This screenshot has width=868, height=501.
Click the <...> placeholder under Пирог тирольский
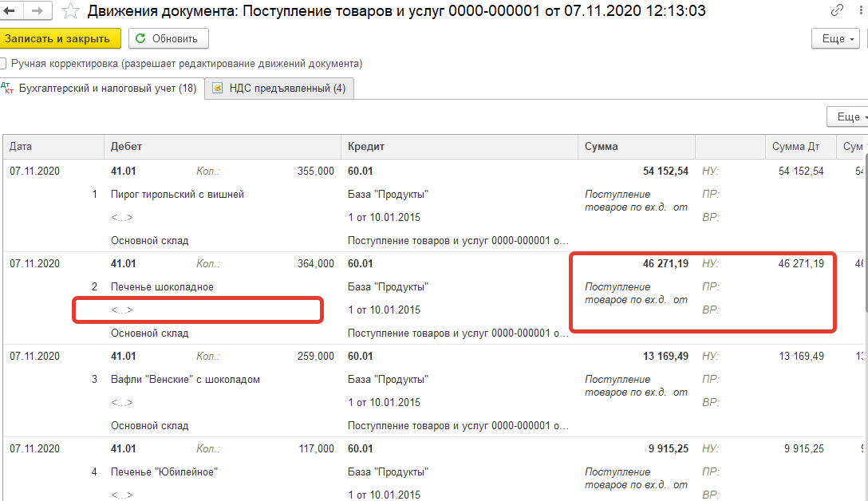(x=122, y=218)
